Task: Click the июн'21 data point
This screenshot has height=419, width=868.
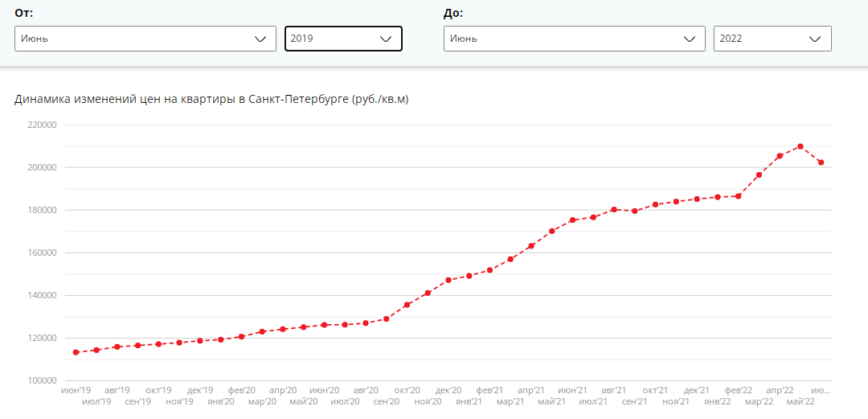Action: (x=572, y=220)
